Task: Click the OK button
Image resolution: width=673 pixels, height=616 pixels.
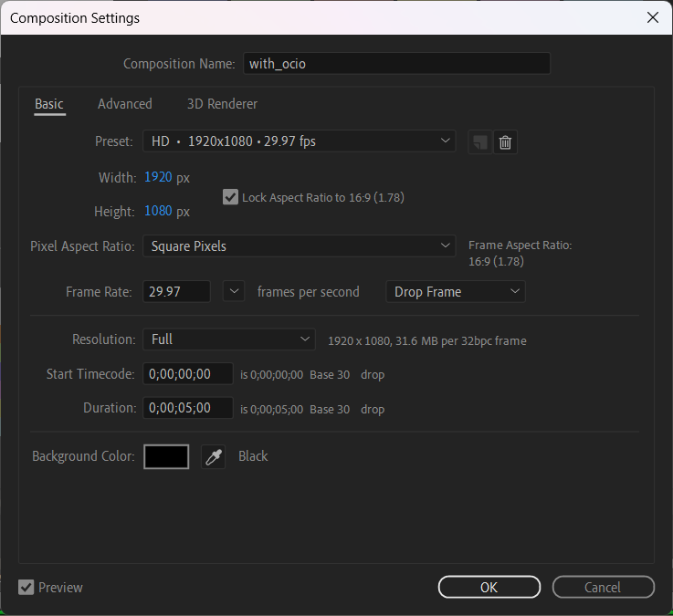Action: click(x=489, y=587)
